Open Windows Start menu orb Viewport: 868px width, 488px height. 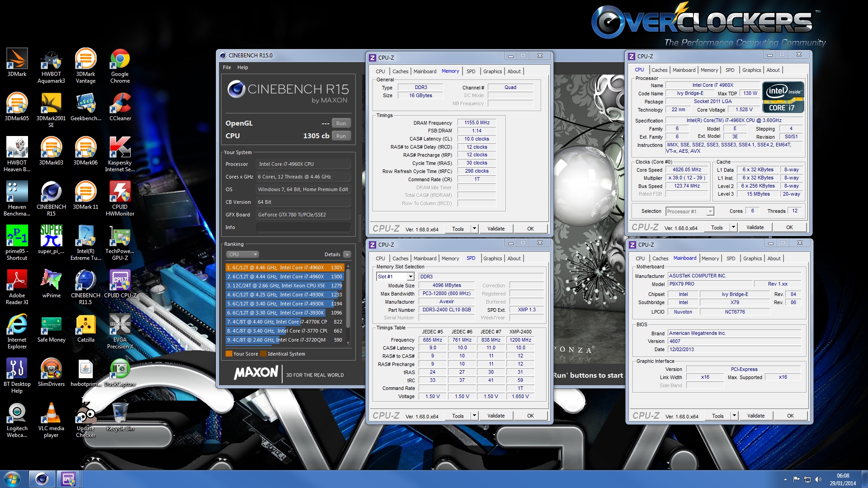[12, 479]
